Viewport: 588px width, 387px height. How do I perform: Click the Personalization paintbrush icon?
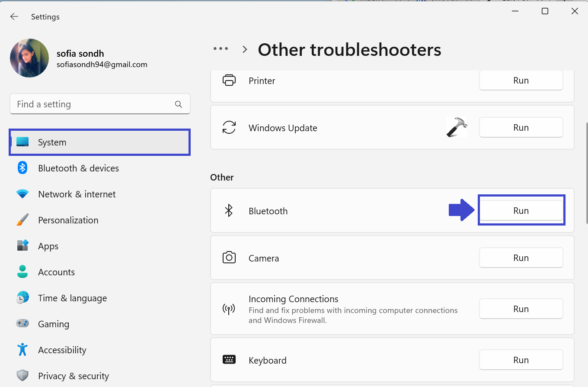point(22,220)
